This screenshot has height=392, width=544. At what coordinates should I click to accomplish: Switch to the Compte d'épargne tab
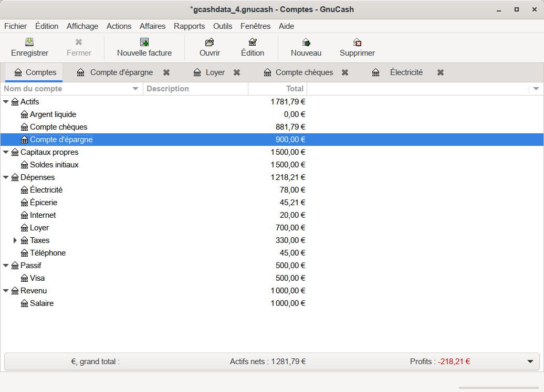[121, 72]
